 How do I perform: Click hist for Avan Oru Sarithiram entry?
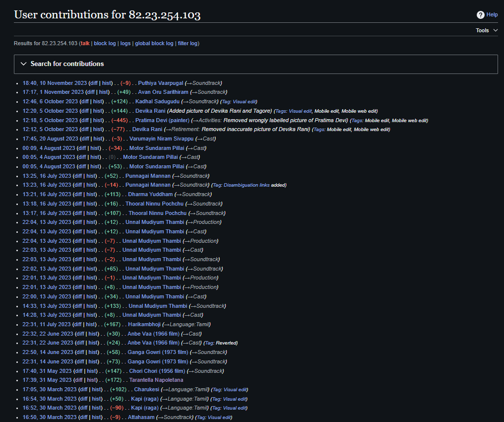[x=104, y=92]
